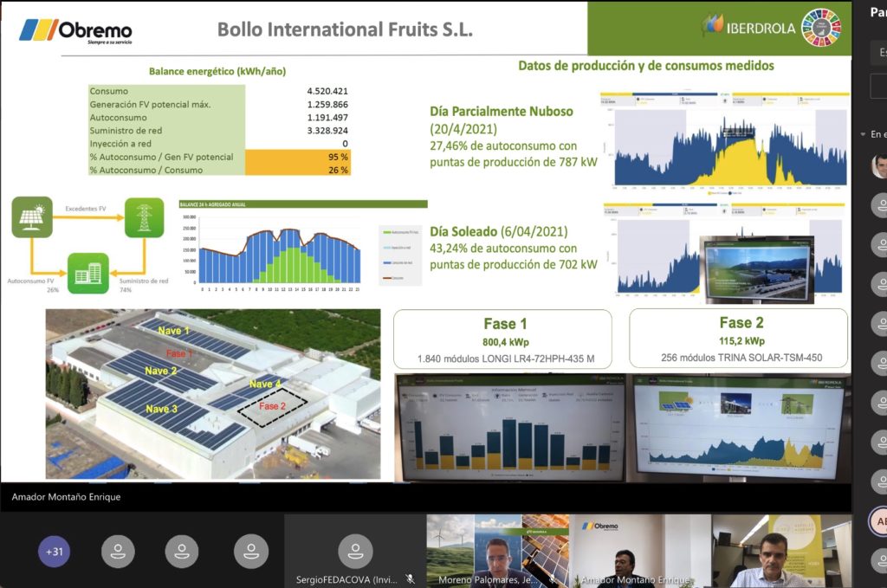Select the photo avatar in the participants panel
Viewport: 887px width, 588px height.
(x=880, y=165)
